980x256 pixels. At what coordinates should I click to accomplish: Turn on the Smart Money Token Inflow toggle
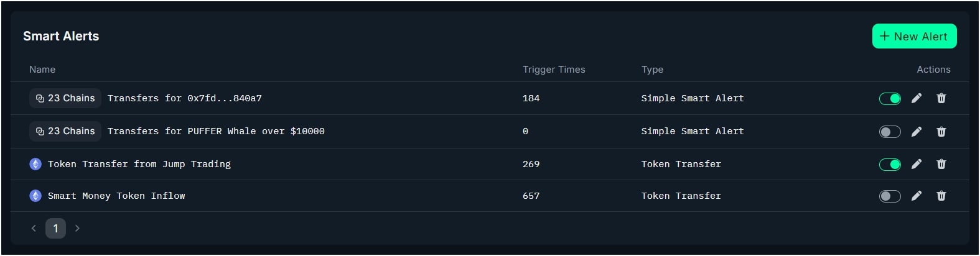click(x=890, y=196)
